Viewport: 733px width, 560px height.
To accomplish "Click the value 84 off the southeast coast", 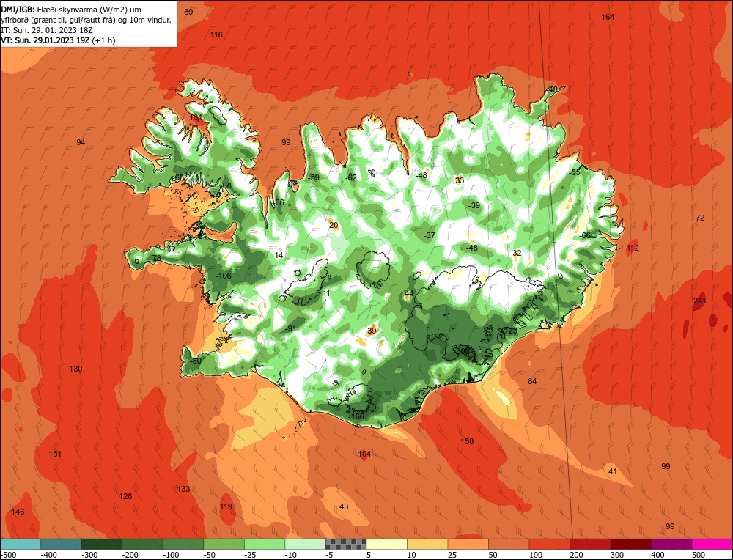I will point(532,381).
